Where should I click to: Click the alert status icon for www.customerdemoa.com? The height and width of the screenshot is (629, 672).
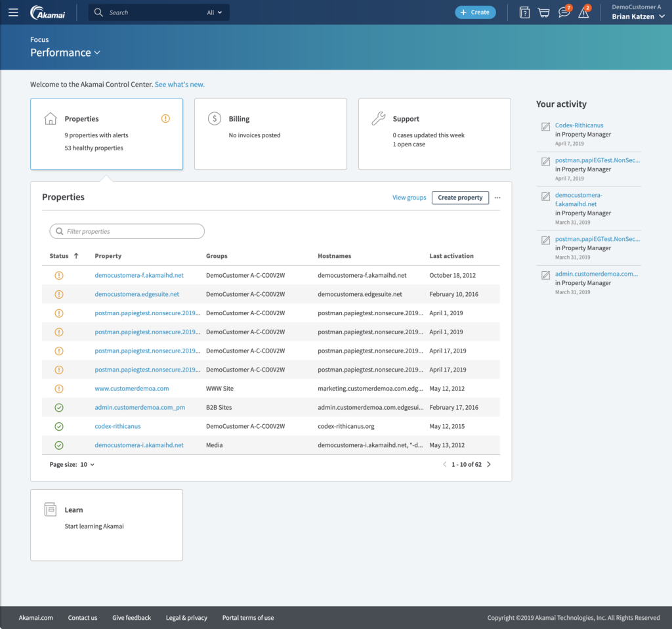click(59, 389)
